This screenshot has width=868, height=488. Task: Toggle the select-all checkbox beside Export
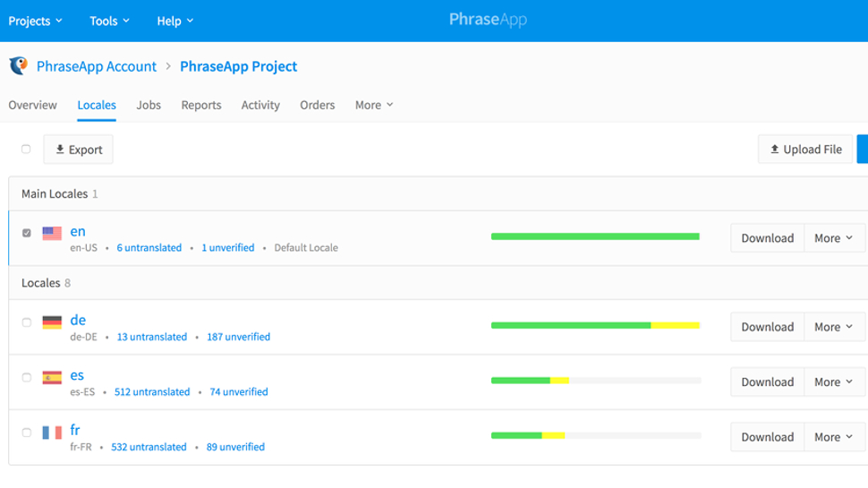pyautogui.click(x=26, y=149)
